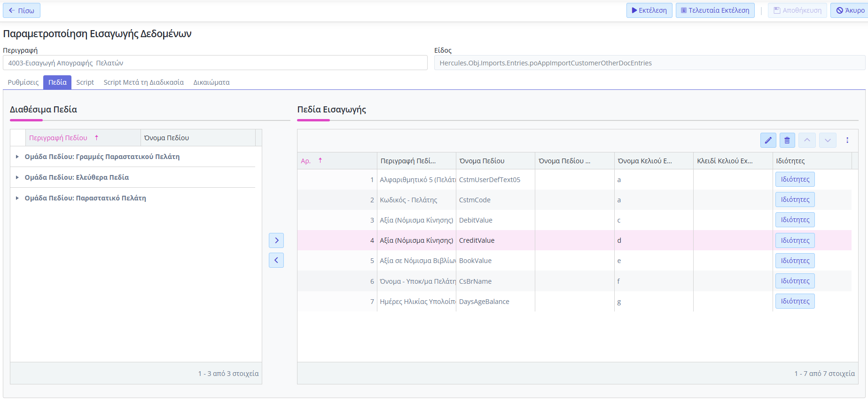
Task: Go back with the Πίσω button
Action: 22,10
